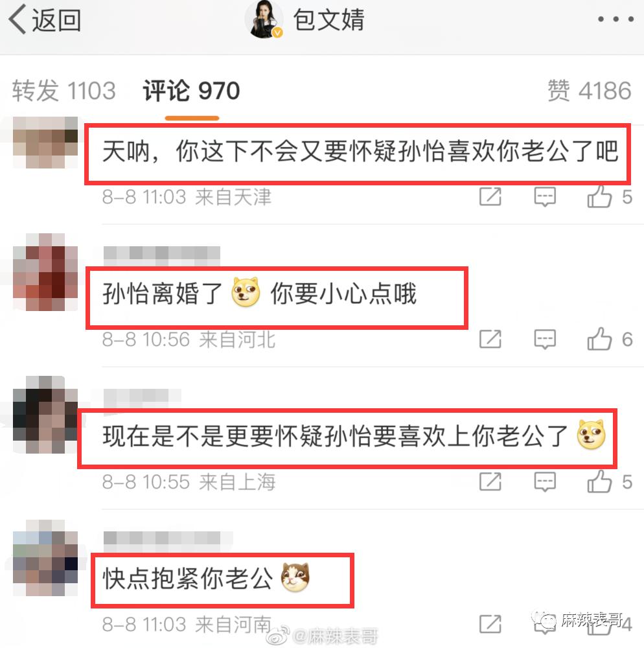Reply to the comment from 河北
Image resolution: width=644 pixels, height=648 pixels.
click(545, 340)
